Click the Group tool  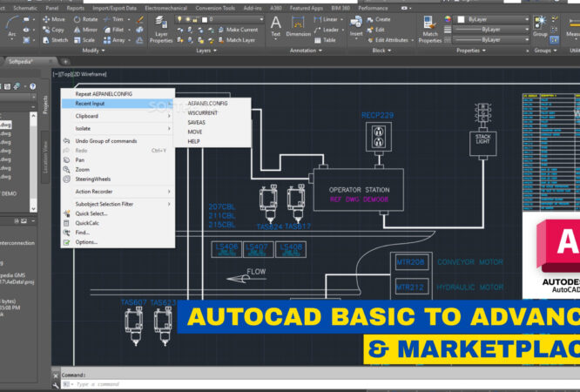click(x=540, y=26)
